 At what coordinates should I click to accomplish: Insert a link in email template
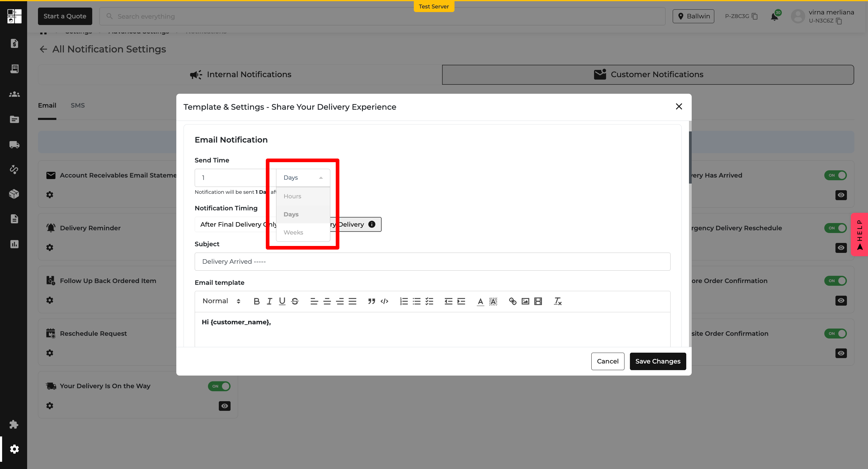[x=512, y=301]
